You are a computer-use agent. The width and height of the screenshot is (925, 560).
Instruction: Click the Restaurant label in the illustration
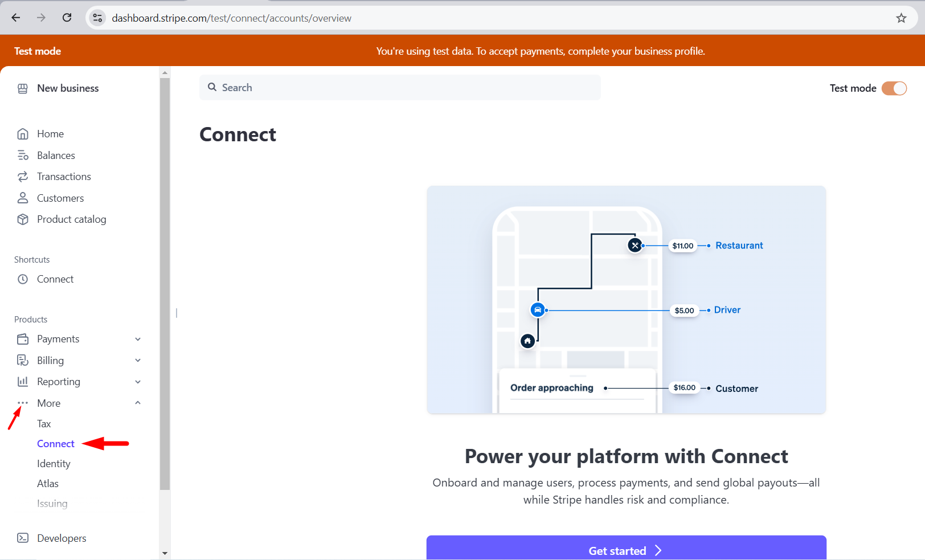point(739,246)
